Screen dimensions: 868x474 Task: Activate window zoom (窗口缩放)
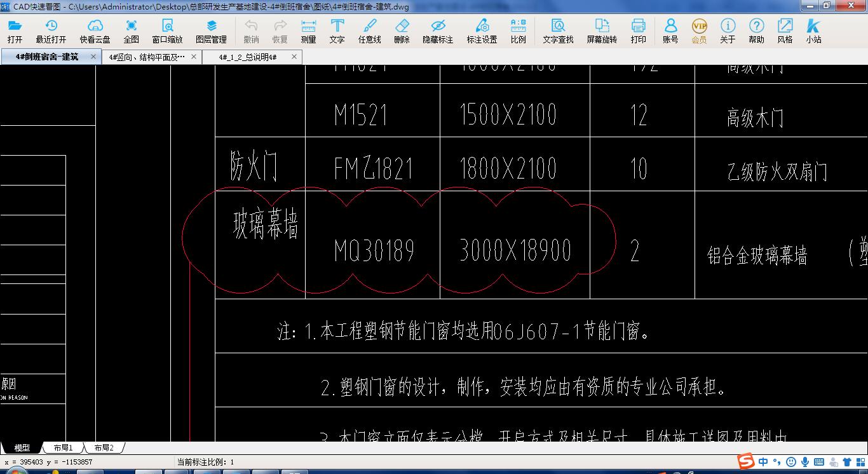(167, 30)
